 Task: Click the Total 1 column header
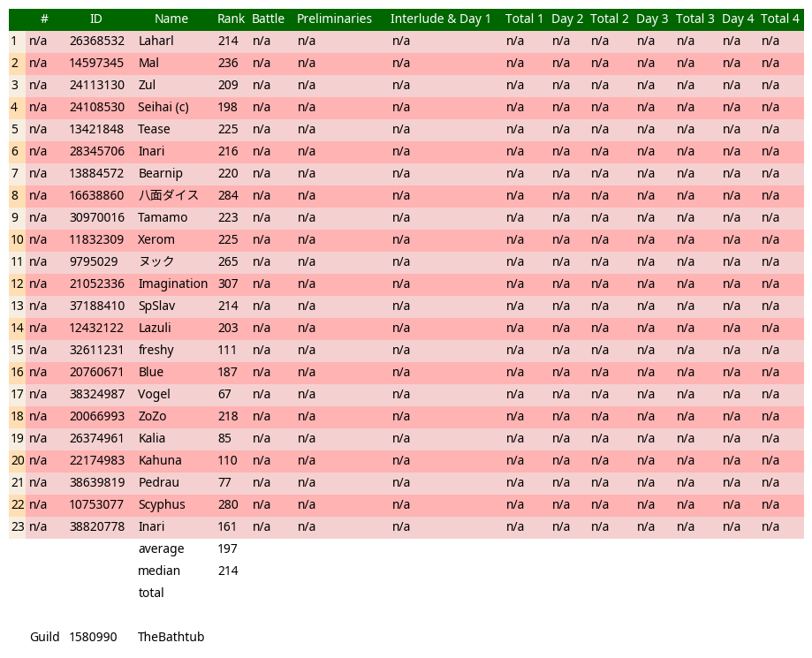pos(524,19)
